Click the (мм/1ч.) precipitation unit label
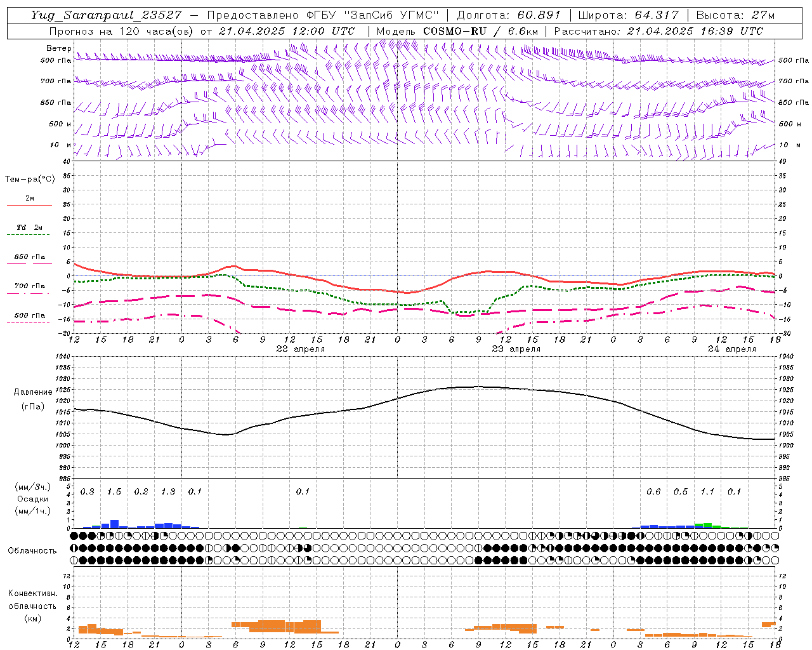The height and width of the screenshot is (650, 812). (33, 511)
